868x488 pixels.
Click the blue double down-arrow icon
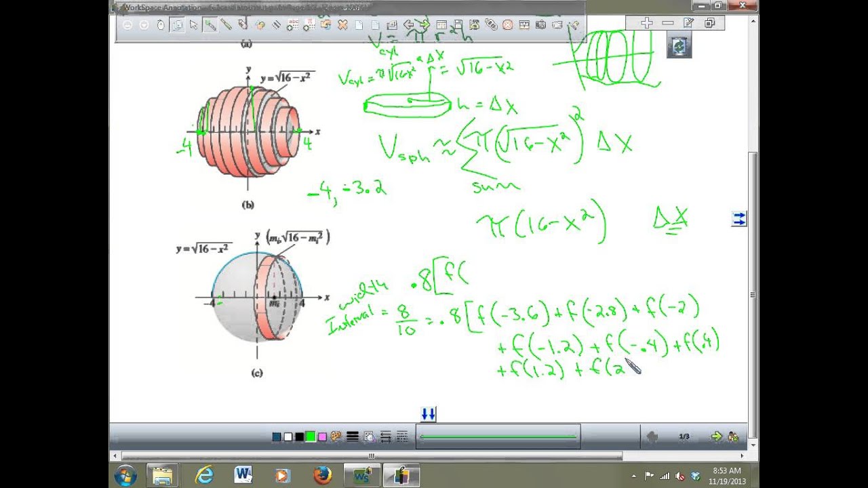point(428,414)
